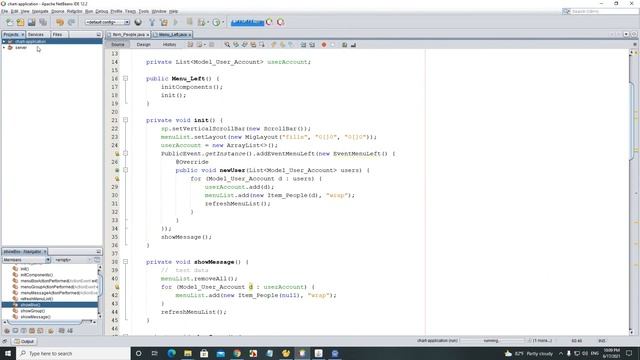This screenshot has width=640, height=360.
Task: Toggle Show Static Members filter in Navigator
Action: click(x=23, y=331)
